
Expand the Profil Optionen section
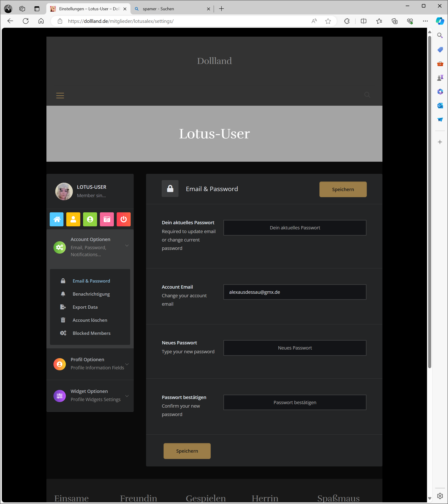point(127,364)
